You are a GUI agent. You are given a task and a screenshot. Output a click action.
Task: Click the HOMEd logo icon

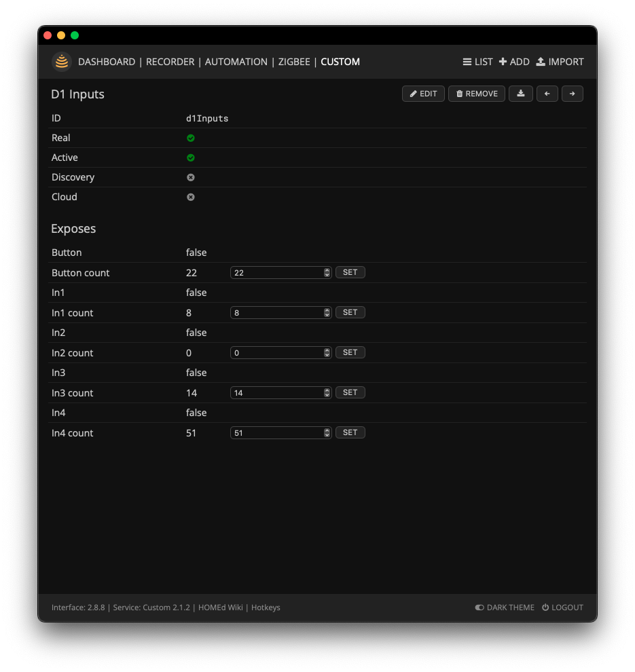pyautogui.click(x=60, y=61)
